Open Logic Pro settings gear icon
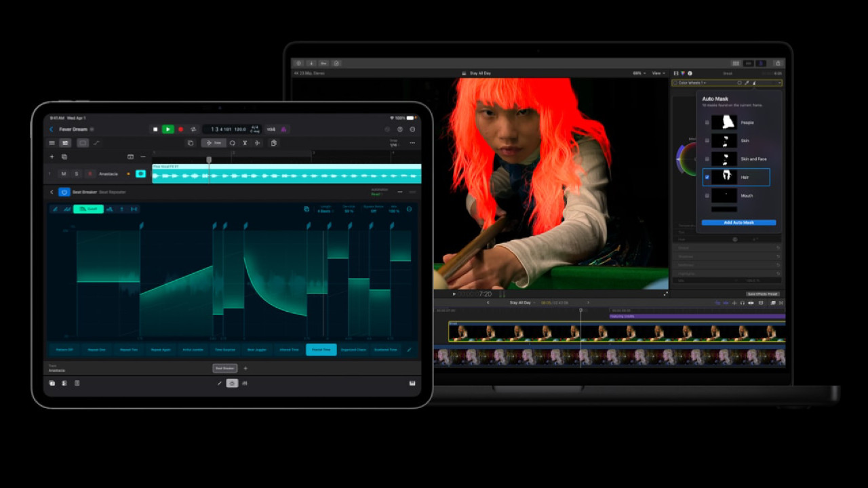The height and width of the screenshot is (488, 868). [412, 129]
